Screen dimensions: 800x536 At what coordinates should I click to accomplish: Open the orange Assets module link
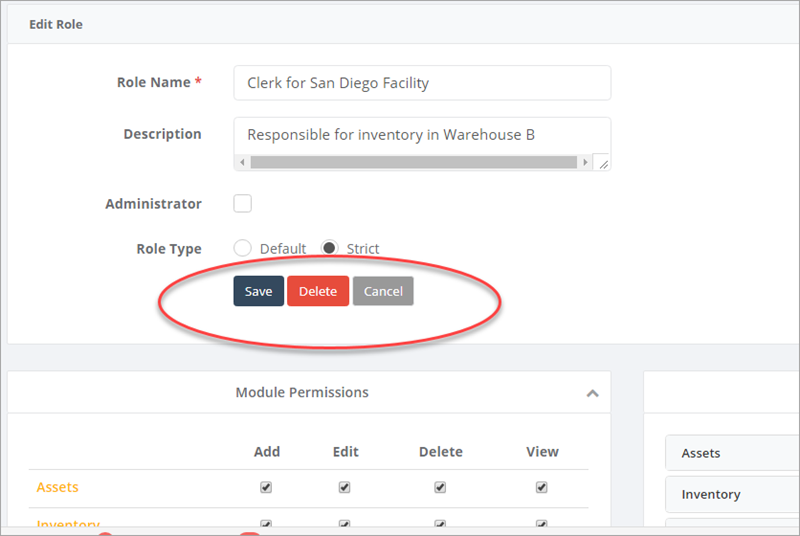pyautogui.click(x=57, y=487)
